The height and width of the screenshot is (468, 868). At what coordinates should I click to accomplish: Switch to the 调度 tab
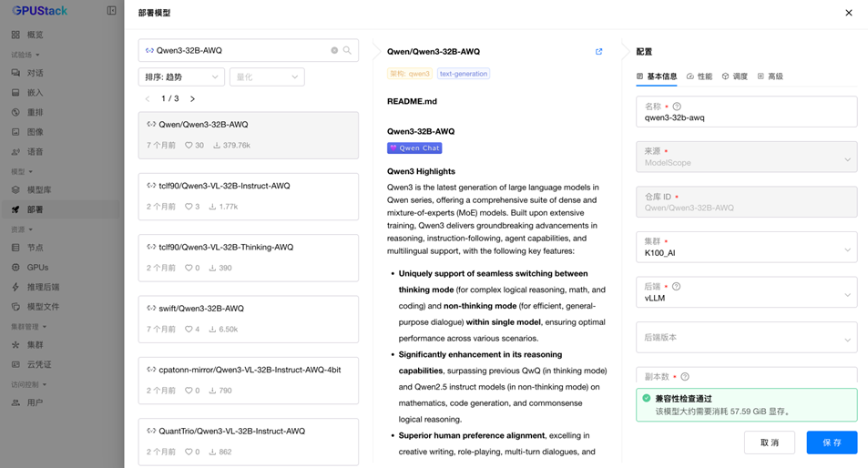[x=735, y=76]
